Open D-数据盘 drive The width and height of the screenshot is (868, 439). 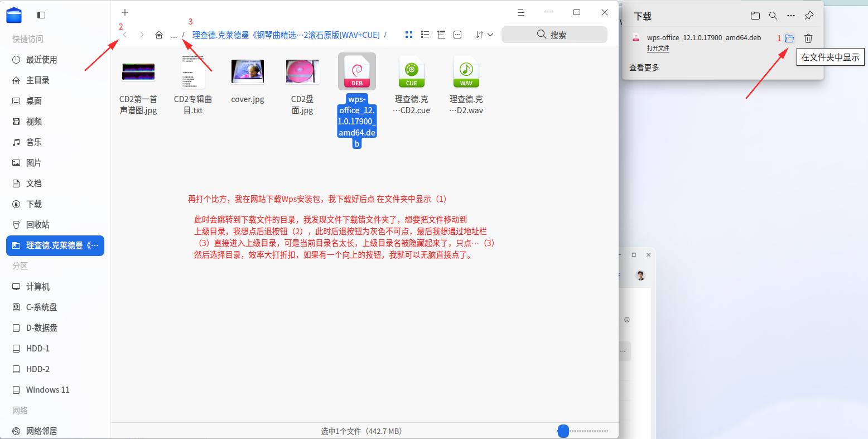(55, 328)
